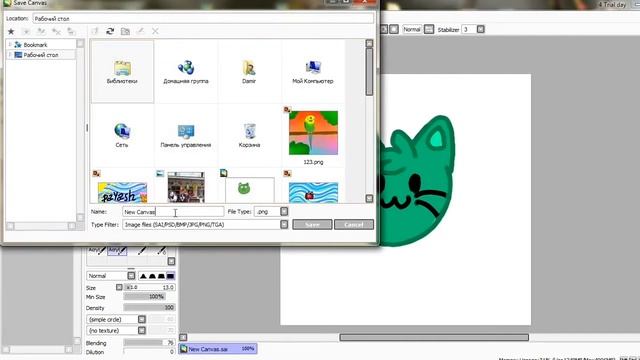The width and height of the screenshot is (640, 360).
Task: Open the Домашняя группа item
Action: coord(186,71)
